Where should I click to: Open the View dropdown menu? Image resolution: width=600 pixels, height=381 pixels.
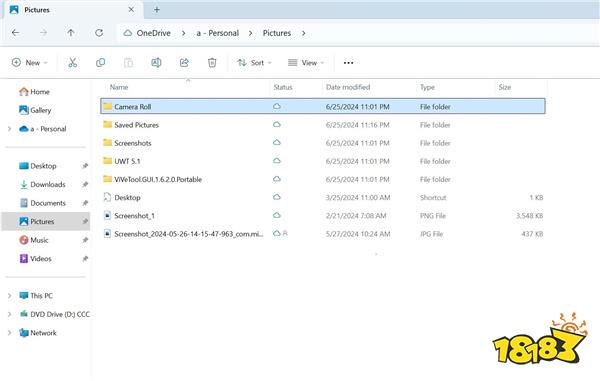[x=306, y=62]
